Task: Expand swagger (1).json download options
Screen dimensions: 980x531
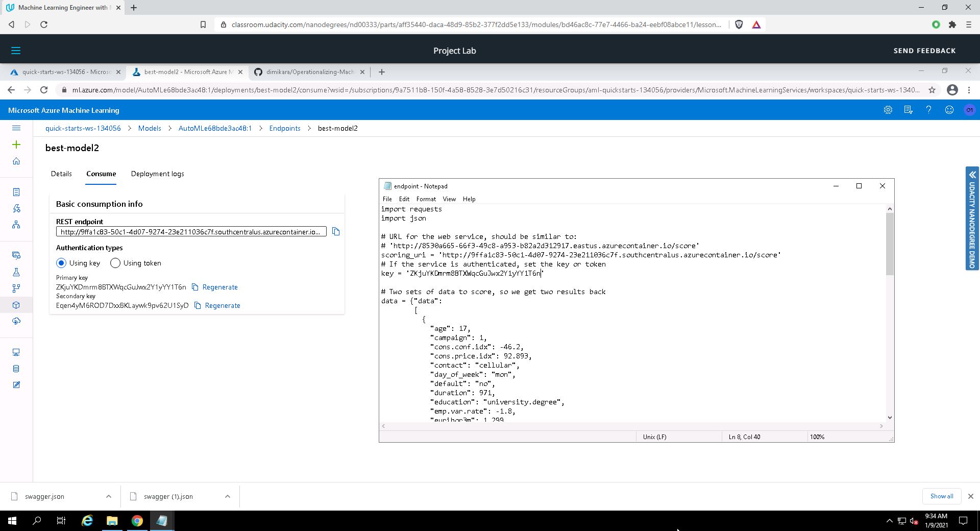Action: click(228, 496)
